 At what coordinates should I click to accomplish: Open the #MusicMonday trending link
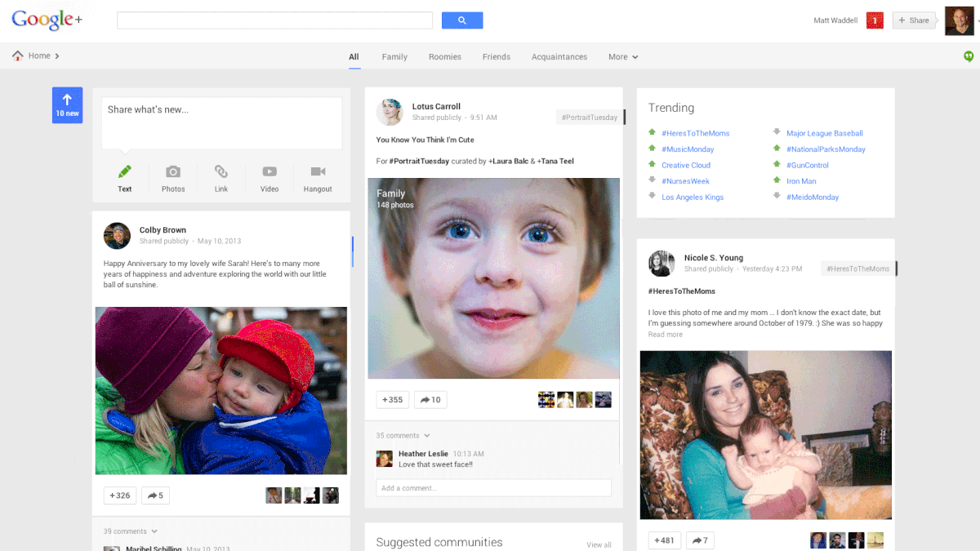688,149
